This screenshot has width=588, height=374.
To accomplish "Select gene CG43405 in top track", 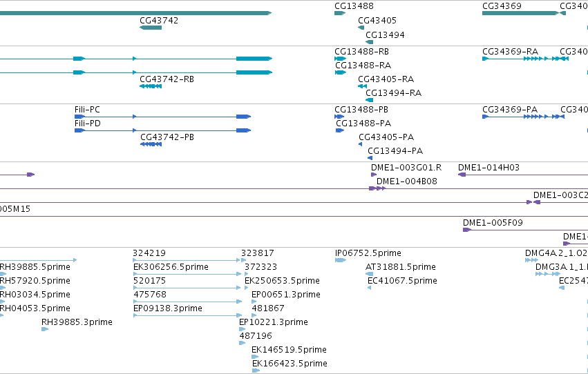I will [361, 28].
